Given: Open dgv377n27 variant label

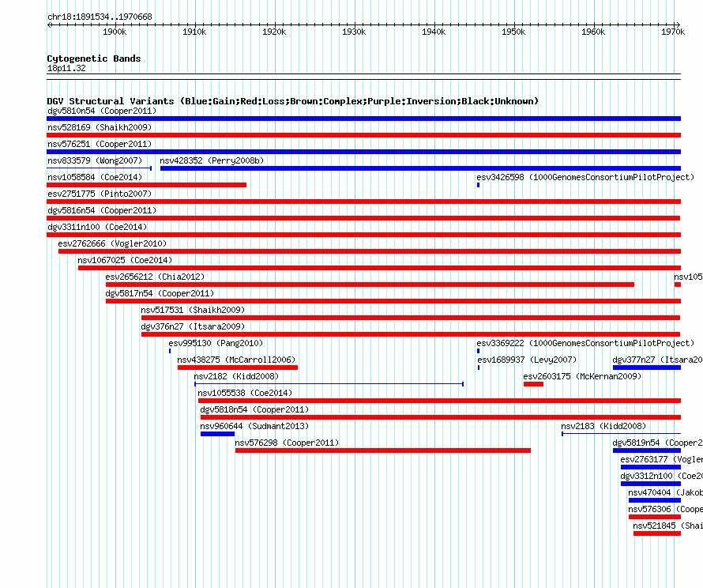Looking at the screenshot, I should pos(657,360).
